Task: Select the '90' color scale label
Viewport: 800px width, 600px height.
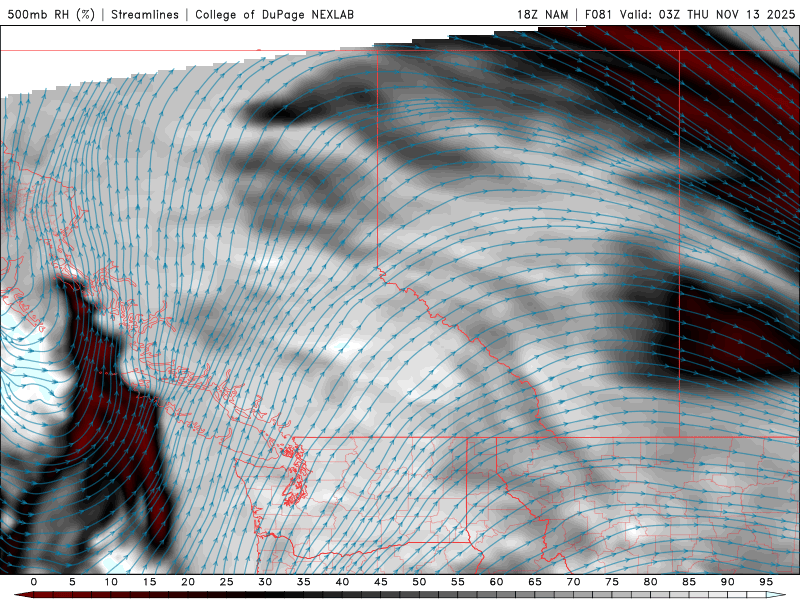Action: (727, 582)
